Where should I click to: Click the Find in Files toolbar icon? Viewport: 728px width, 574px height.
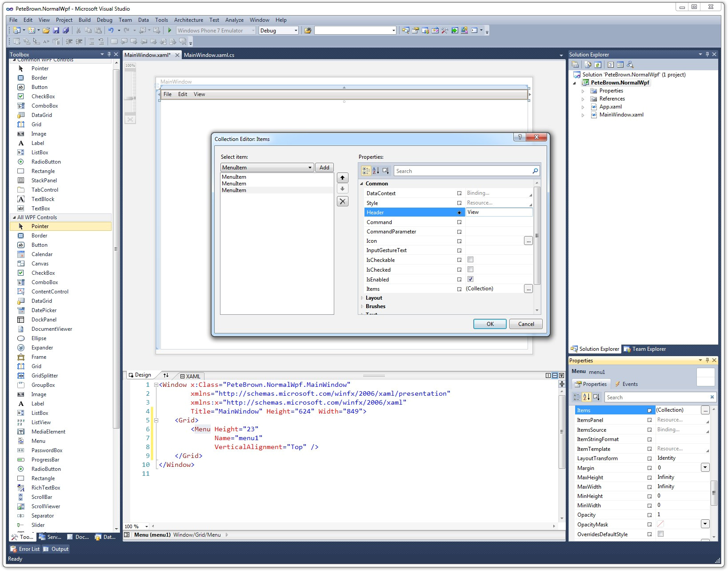click(308, 30)
